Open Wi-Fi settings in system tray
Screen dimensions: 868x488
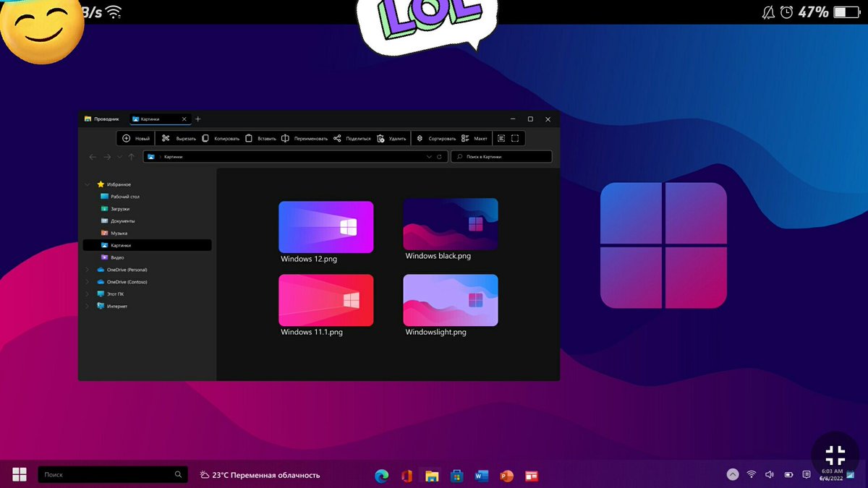752,474
